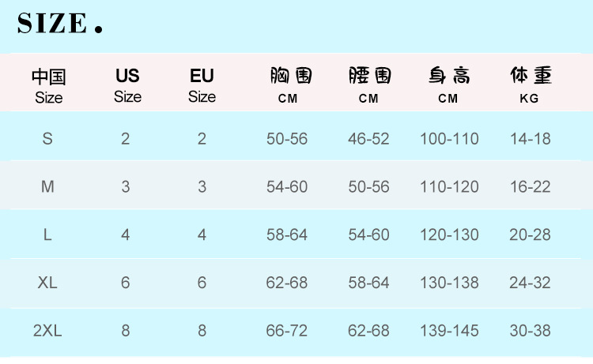Click the 腰围 CM column header
This screenshot has width=593, height=364.
(369, 85)
